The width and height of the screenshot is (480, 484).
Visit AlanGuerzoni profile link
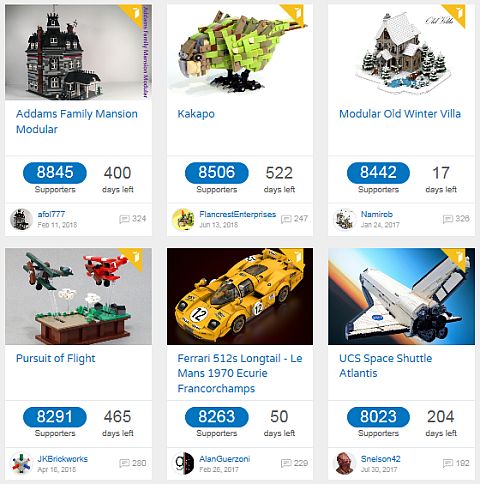pyautogui.click(x=224, y=459)
